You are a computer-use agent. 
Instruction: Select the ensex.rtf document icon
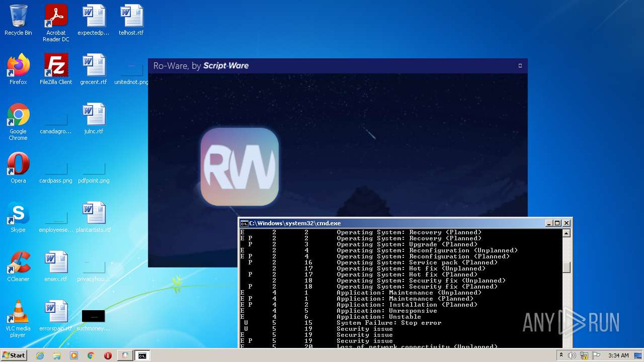coord(56,266)
